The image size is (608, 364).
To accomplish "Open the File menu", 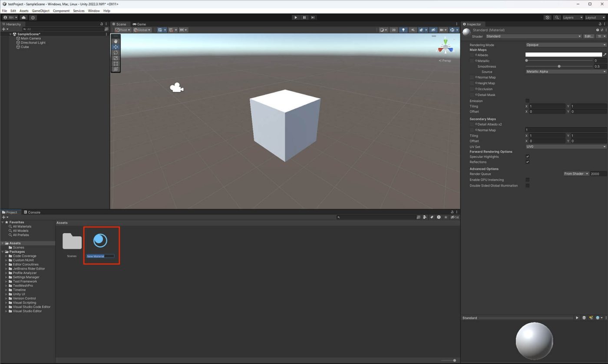I will (4, 11).
